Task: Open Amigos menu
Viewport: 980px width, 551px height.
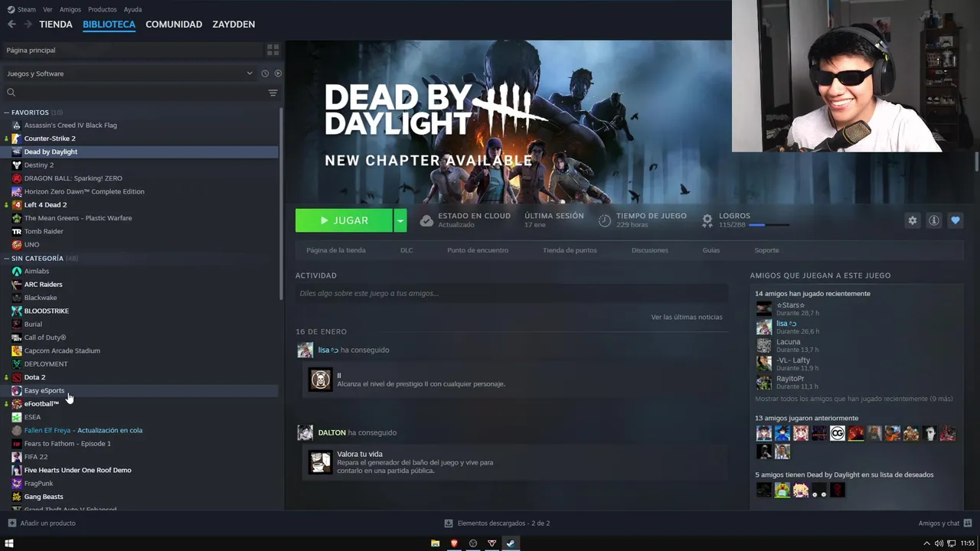Action: coord(70,9)
